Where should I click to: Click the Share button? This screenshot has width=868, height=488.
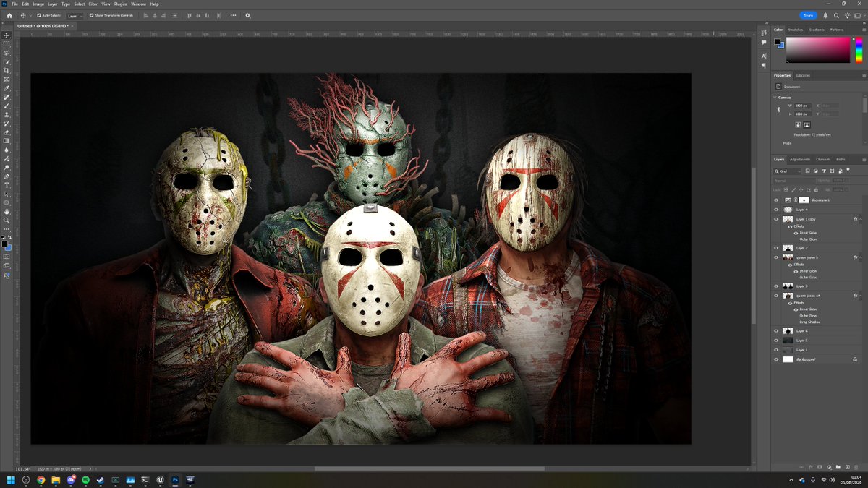(x=809, y=15)
